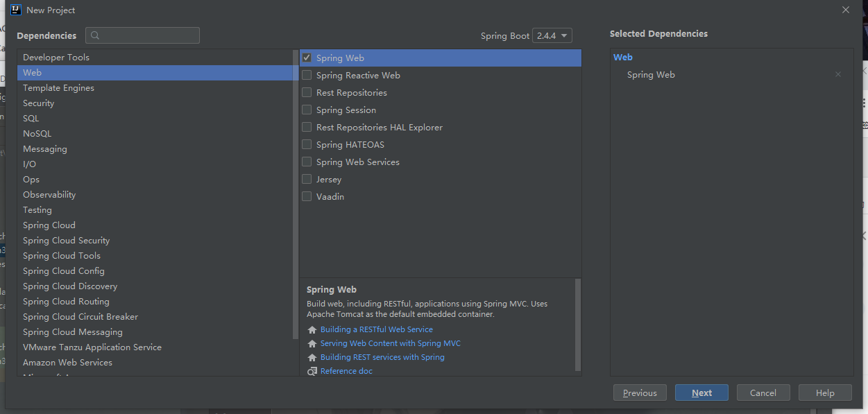Uncheck the Spring Web checkbox
The image size is (868, 414).
click(x=307, y=58)
